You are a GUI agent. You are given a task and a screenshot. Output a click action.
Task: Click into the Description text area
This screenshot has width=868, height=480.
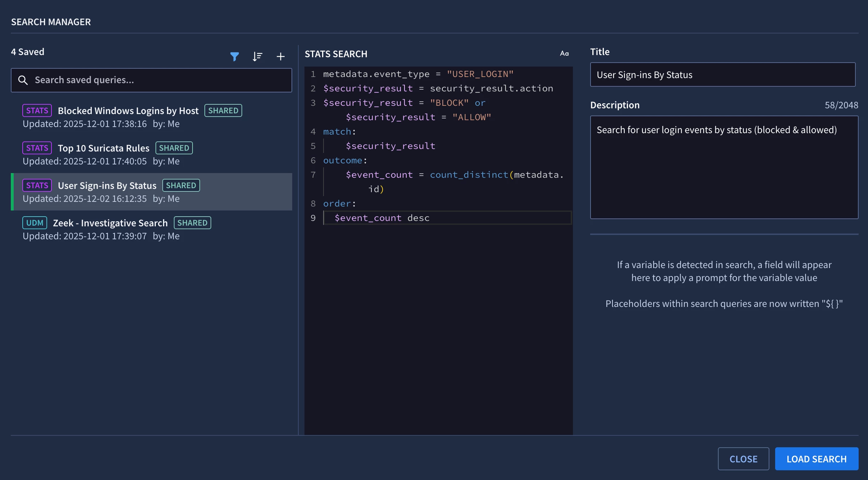(724, 167)
